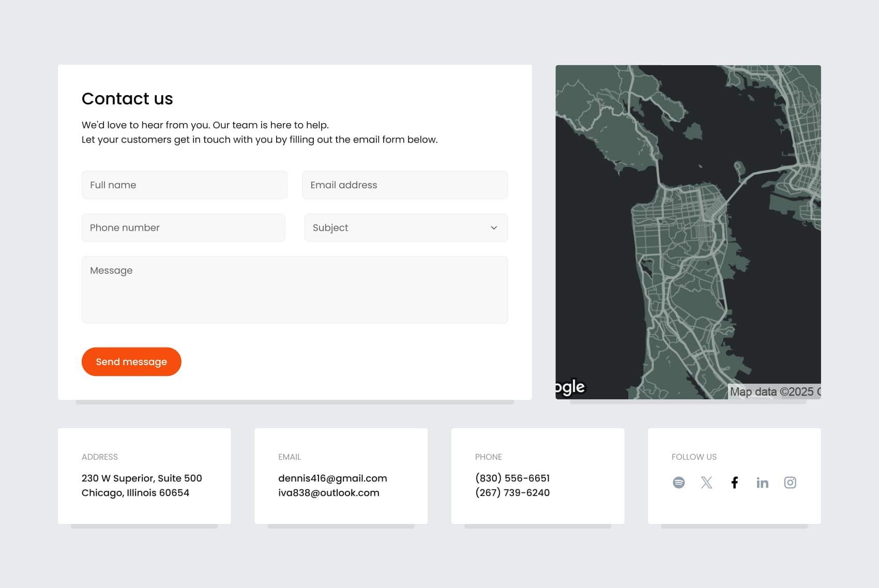
Task: Open the iva838@outlook.com email link
Action: pos(329,493)
